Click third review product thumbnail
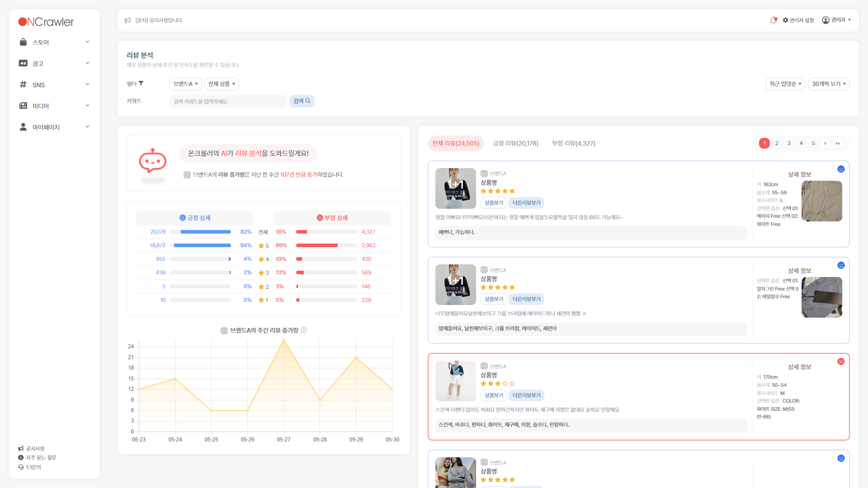The width and height of the screenshot is (868, 488). (x=456, y=381)
